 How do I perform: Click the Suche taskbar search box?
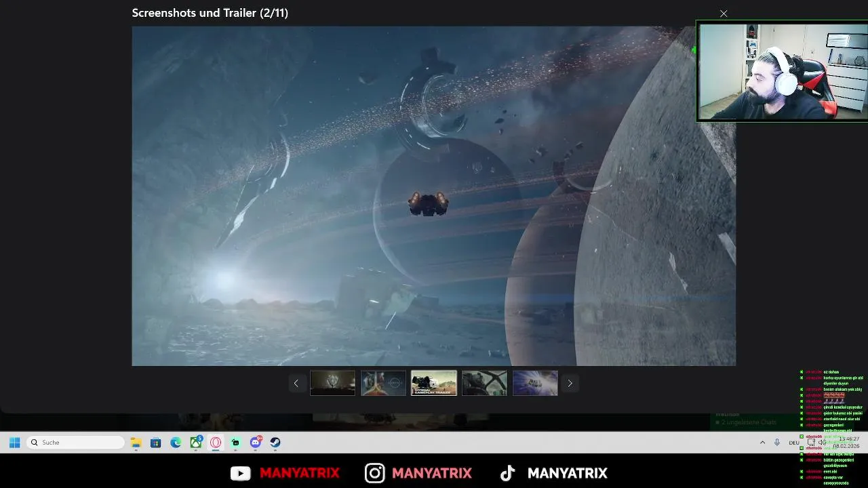point(76,443)
